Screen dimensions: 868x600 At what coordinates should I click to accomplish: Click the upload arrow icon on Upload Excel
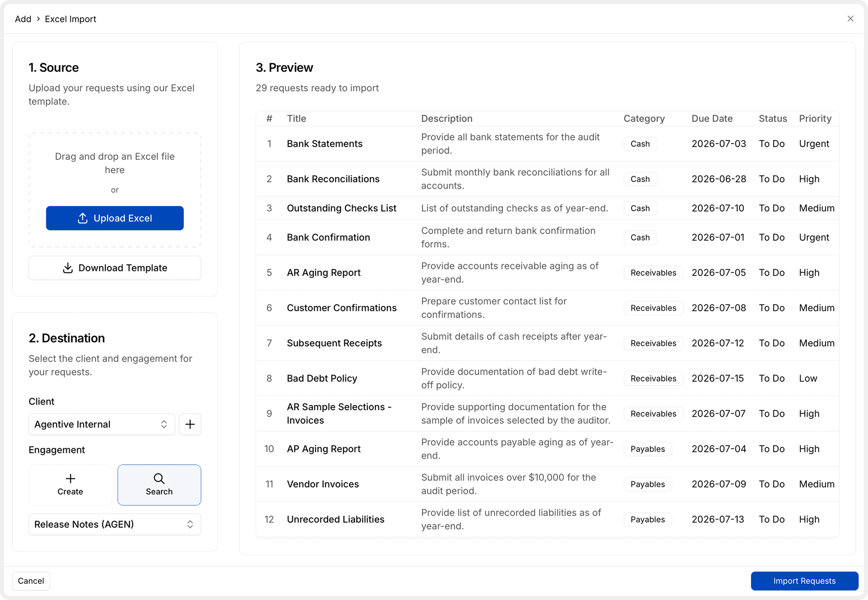point(82,218)
